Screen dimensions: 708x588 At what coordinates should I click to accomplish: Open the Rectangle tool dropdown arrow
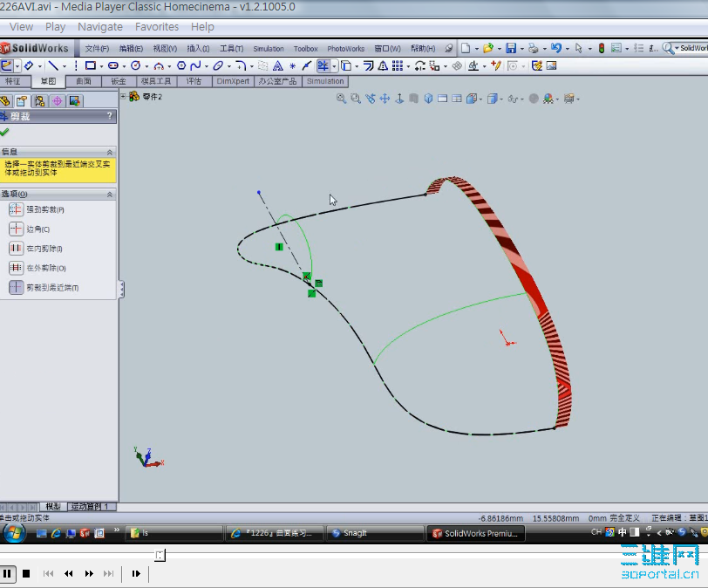[x=102, y=66]
